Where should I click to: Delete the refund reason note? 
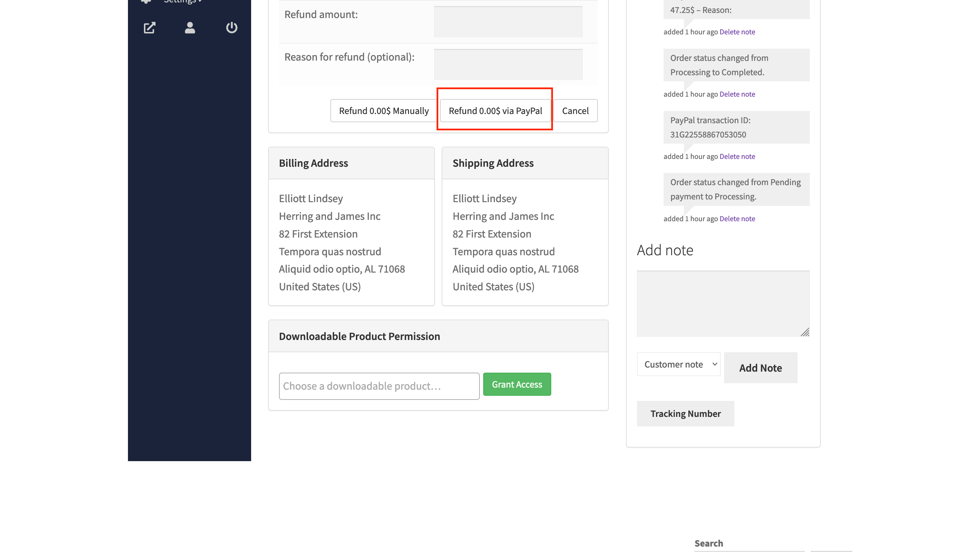coord(737,32)
